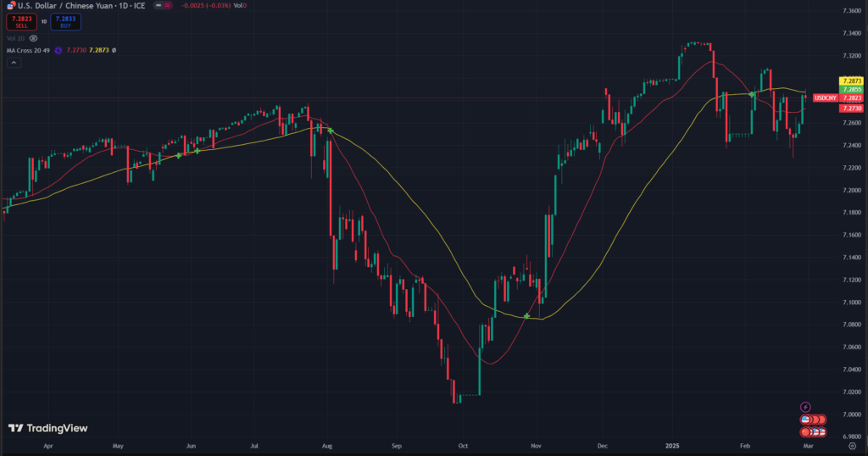Toggle visibility of the Vol 20 indicator
Screen dimensions: 868x456
35,38
